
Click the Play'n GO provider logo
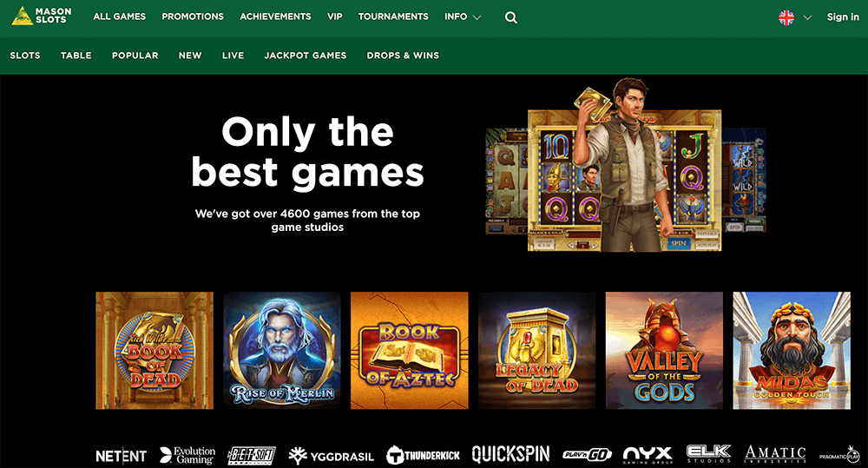coord(587,455)
